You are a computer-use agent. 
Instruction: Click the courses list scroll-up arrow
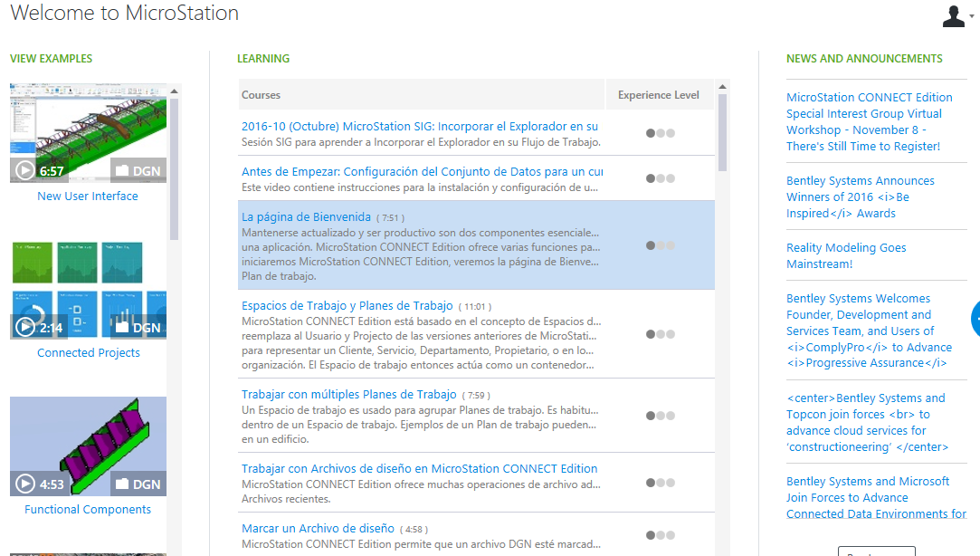(722, 87)
